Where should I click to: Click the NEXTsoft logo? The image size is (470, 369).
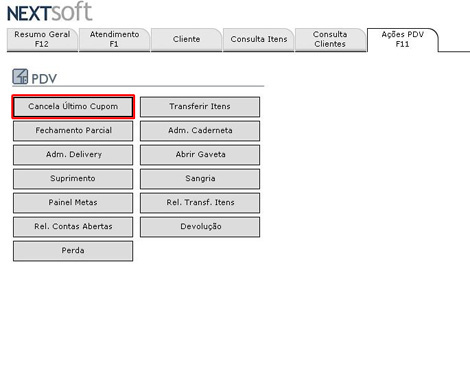coord(49,12)
